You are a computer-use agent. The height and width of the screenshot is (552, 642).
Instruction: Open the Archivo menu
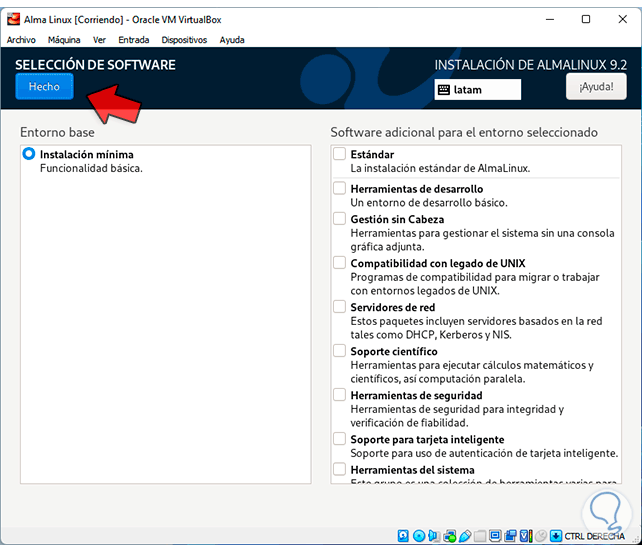[x=21, y=40]
